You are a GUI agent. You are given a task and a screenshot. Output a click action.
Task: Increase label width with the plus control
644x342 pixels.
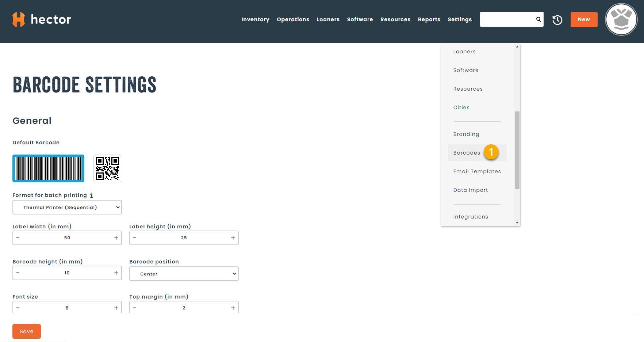coord(116,237)
